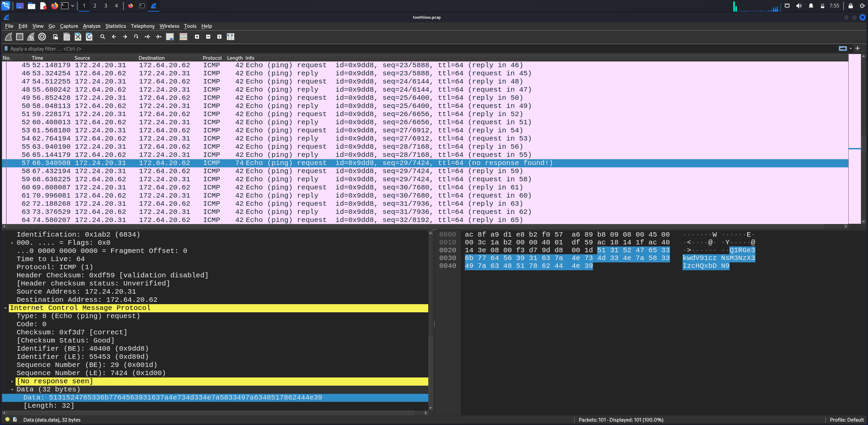
Task: Toggle auto-scroll during live capture
Action: pos(170,37)
